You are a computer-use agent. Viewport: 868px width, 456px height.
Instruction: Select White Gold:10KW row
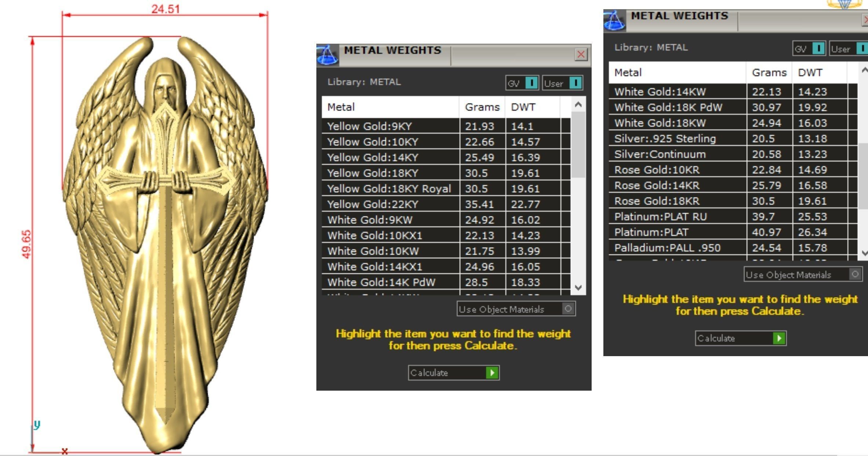tap(446, 251)
